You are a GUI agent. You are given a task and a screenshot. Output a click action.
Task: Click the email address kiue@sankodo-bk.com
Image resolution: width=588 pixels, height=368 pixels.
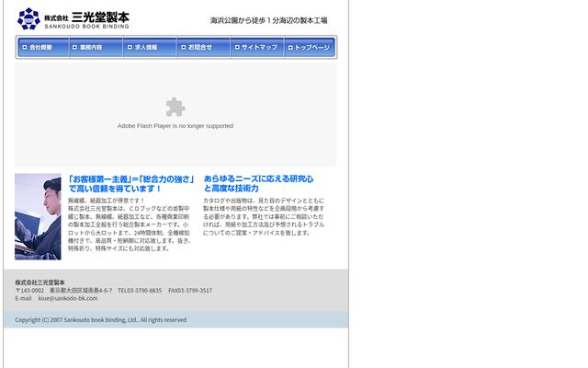point(68,298)
